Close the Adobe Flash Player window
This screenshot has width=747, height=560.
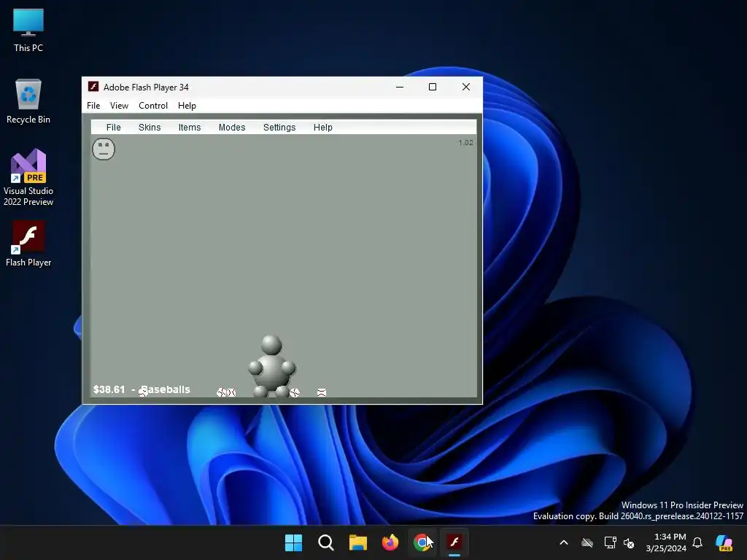(x=466, y=87)
